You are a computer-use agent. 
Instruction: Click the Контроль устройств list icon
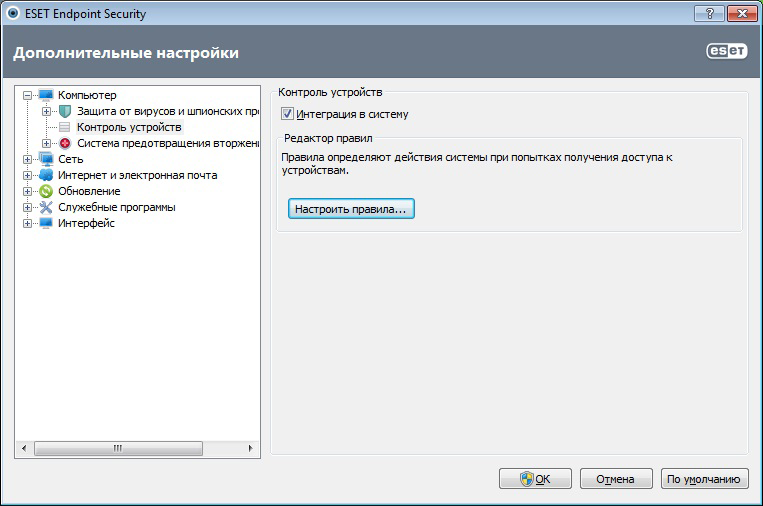[64, 127]
